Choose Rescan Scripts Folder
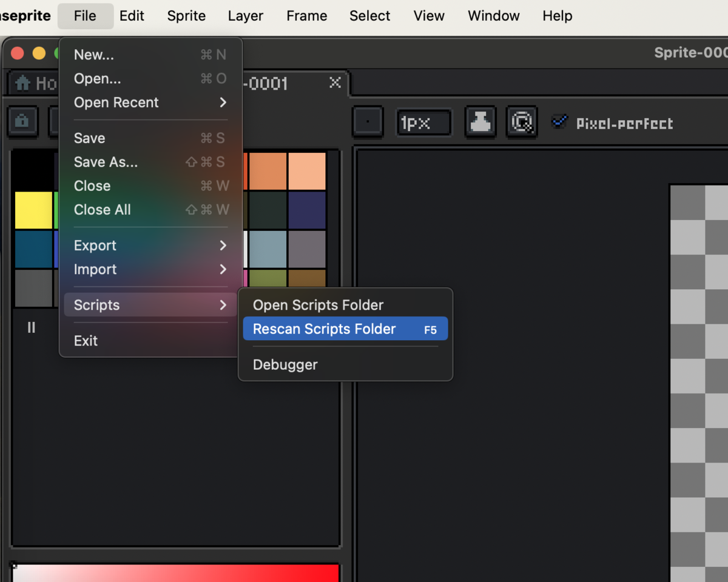 [345, 329]
